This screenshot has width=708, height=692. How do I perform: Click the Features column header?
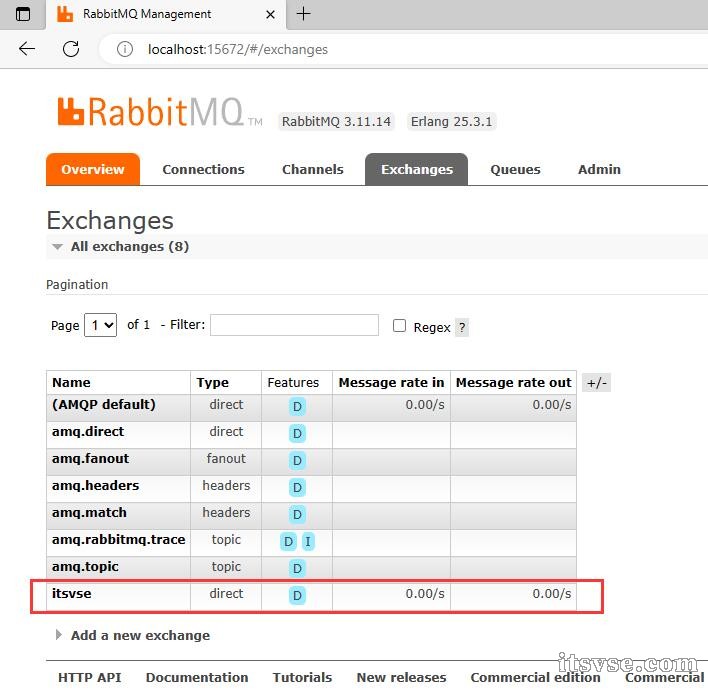[293, 383]
